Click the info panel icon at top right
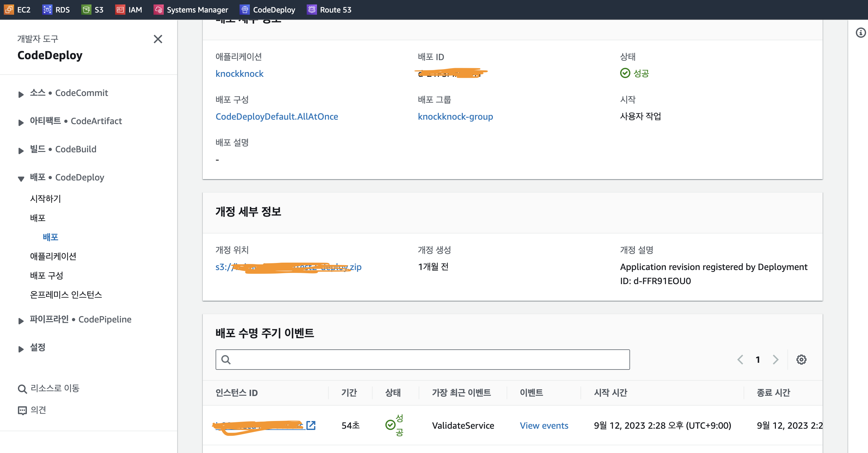The height and width of the screenshot is (453, 868). [860, 33]
